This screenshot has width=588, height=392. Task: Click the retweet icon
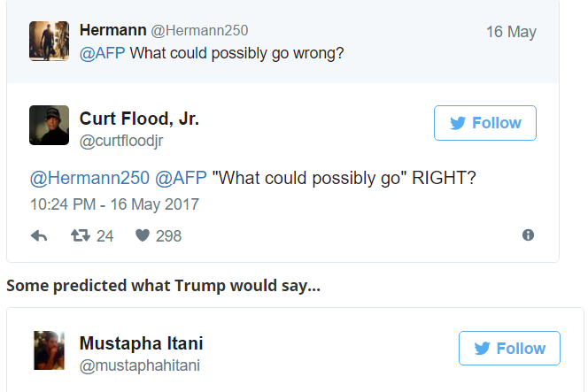click(79, 235)
